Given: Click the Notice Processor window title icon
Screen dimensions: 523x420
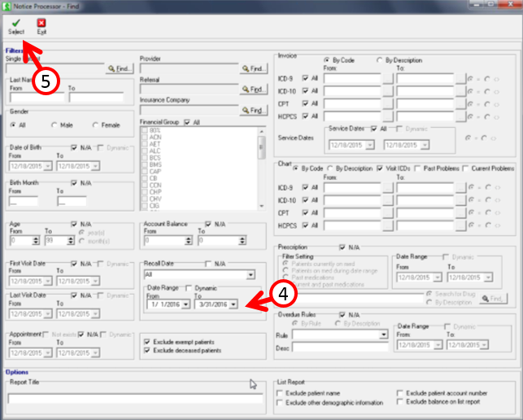Looking at the screenshot, I should [x=7, y=6].
